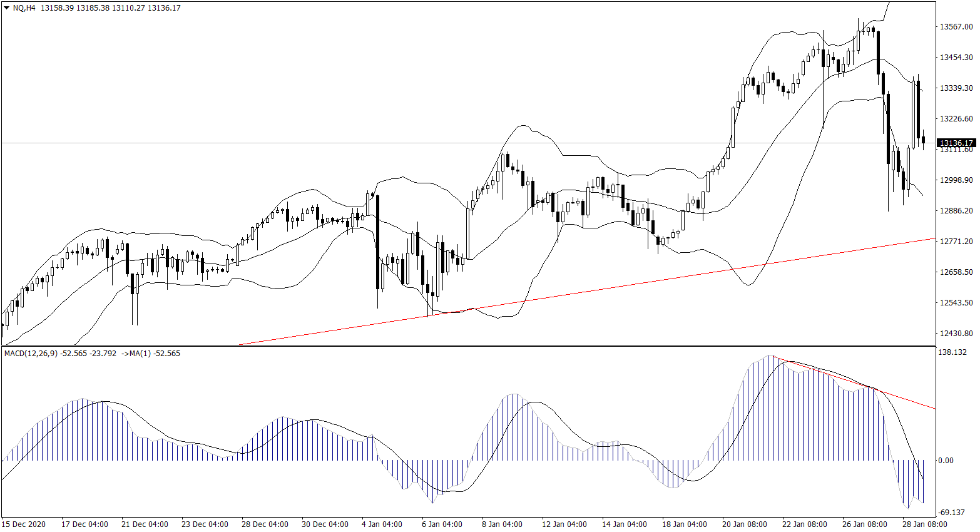Click the 12430.80 price axis label

click(x=956, y=334)
